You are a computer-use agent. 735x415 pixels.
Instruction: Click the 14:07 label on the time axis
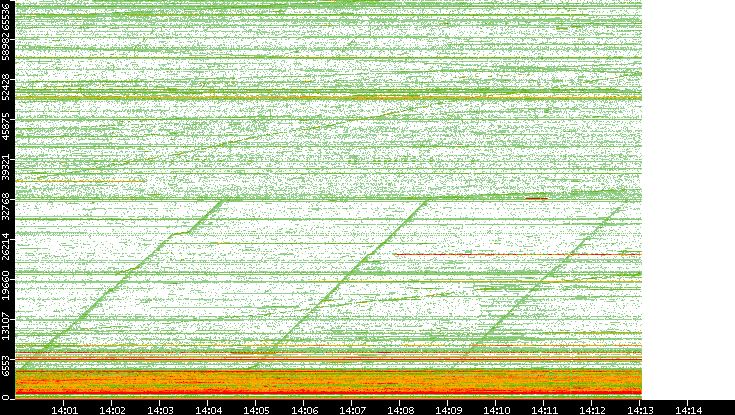(352, 410)
